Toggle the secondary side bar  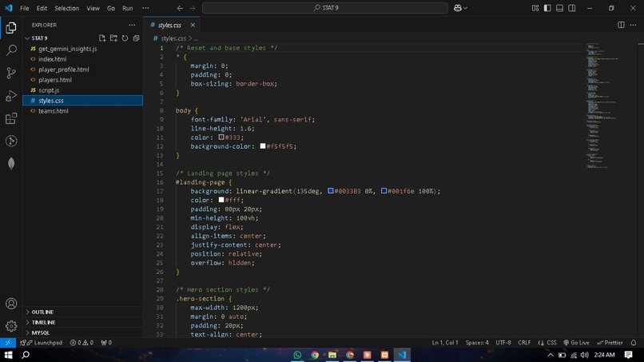[572, 8]
